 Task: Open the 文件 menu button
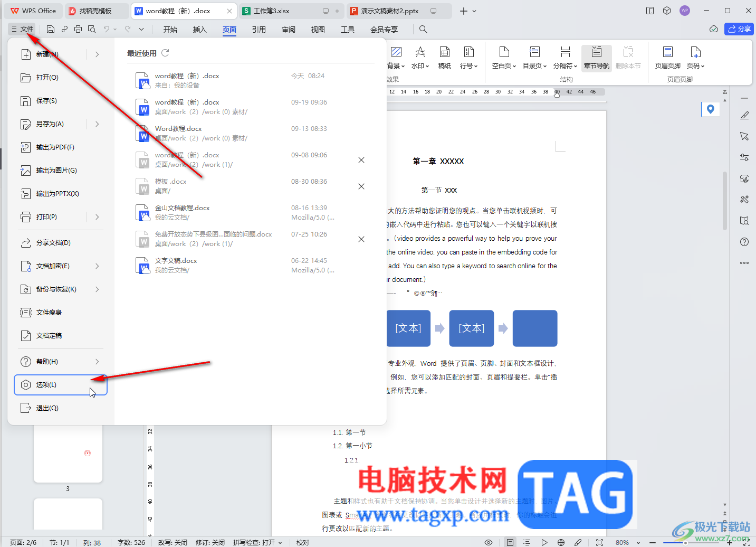(x=22, y=29)
